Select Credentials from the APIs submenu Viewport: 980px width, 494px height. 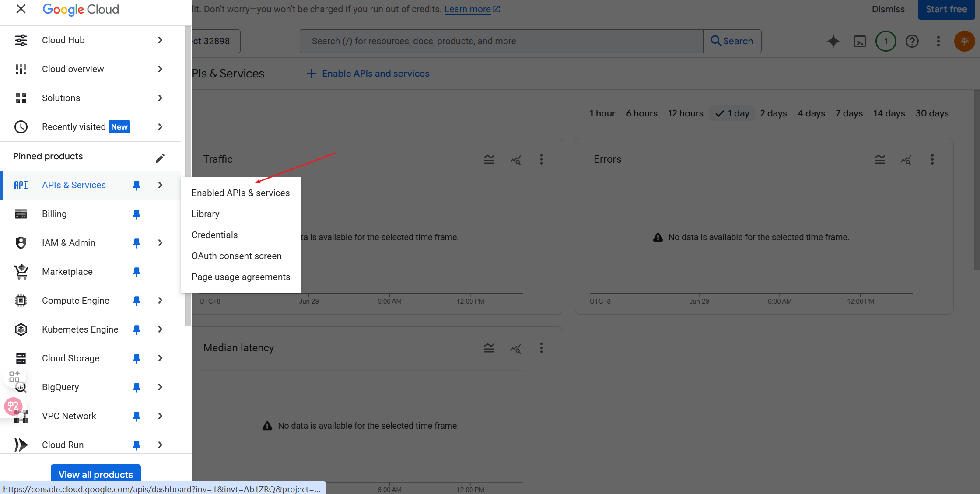[x=214, y=235]
